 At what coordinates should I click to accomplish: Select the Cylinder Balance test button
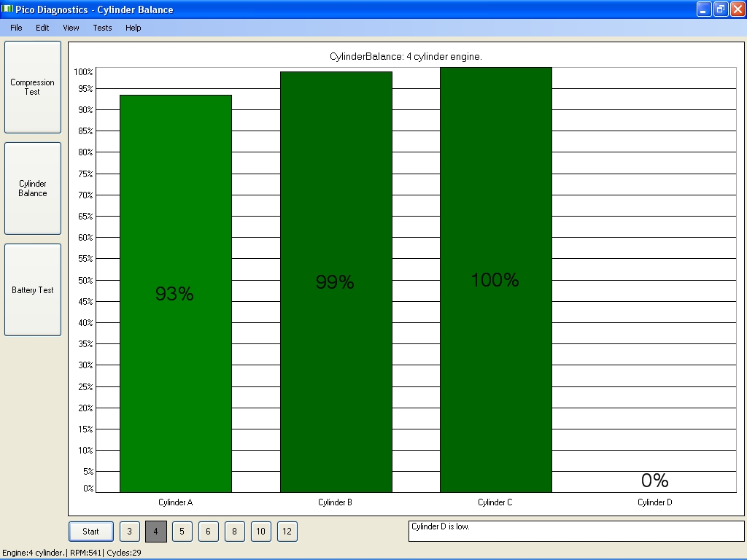pyautogui.click(x=33, y=188)
